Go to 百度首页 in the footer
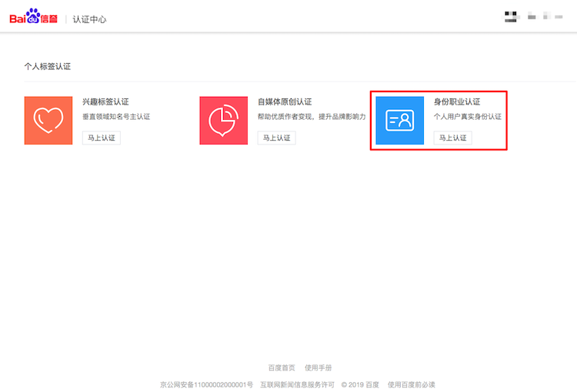This screenshot has width=577, height=392. pyautogui.click(x=282, y=368)
